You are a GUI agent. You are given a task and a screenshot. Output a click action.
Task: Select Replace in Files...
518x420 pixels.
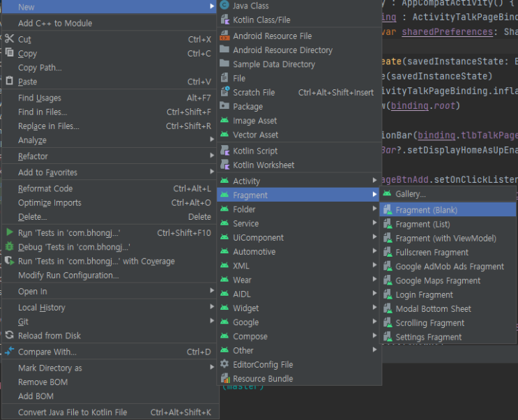point(109,126)
